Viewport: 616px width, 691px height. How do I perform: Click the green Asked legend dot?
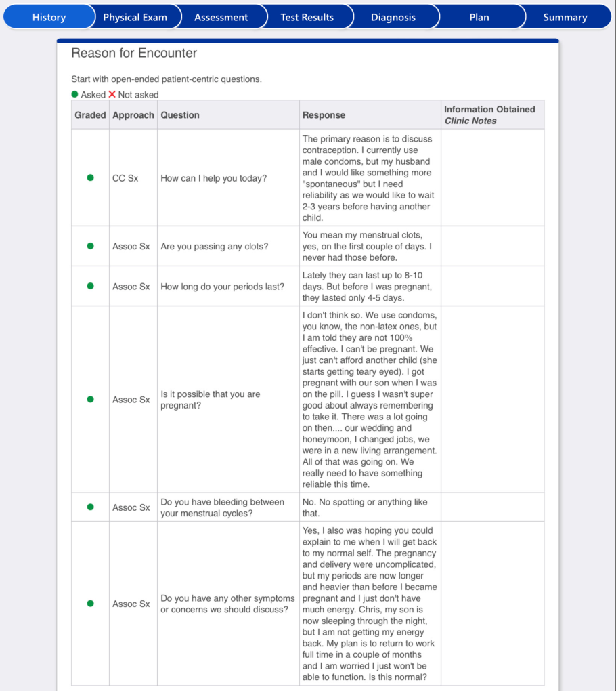tap(75, 94)
